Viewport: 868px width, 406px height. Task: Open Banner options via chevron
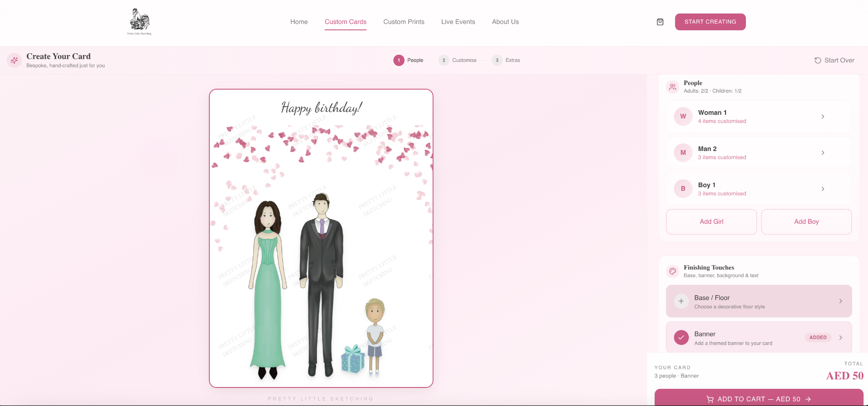tap(840, 337)
